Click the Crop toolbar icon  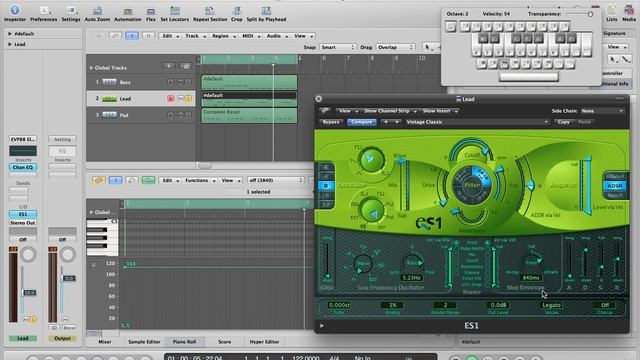[x=236, y=13]
